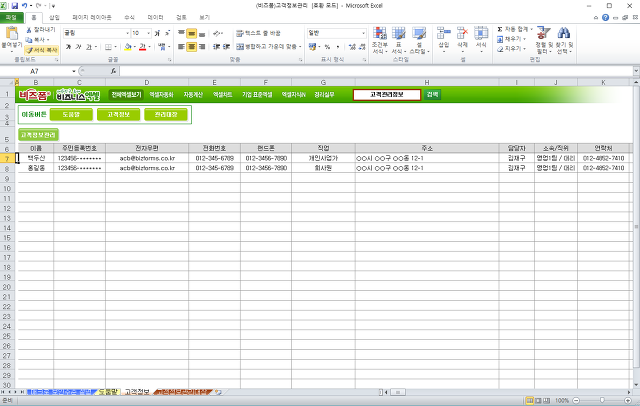Open 표 서식 table format gallery
Viewport: 640px width, 406px height.
399,40
